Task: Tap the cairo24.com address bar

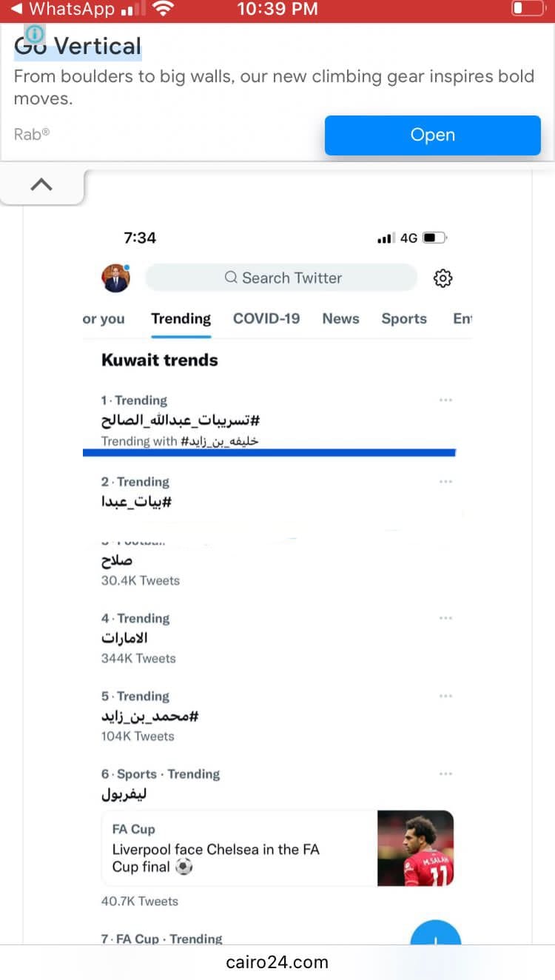Action: tap(277, 962)
